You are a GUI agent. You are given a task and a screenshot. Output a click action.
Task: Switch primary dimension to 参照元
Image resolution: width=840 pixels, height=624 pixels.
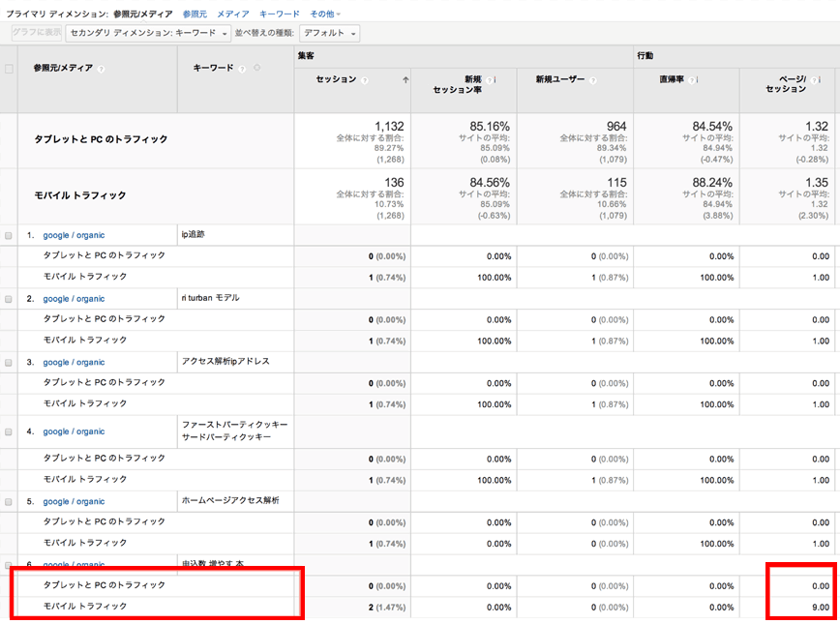point(195,15)
